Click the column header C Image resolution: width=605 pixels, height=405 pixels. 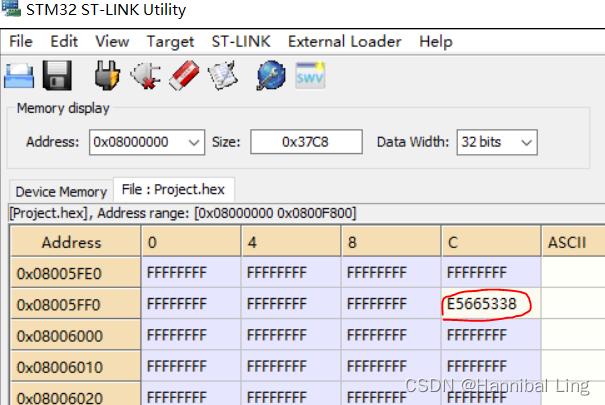(491, 242)
